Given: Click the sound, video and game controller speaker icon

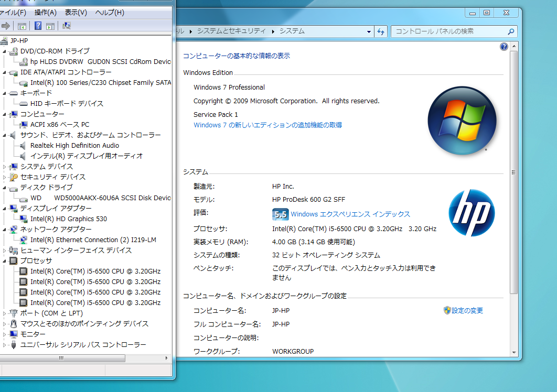Looking at the screenshot, I should (x=14, y=135).
